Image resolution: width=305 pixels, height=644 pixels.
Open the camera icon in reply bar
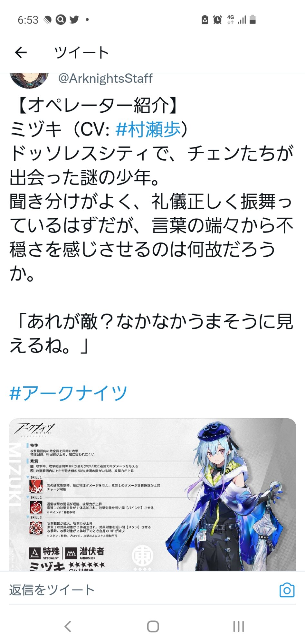287,590
